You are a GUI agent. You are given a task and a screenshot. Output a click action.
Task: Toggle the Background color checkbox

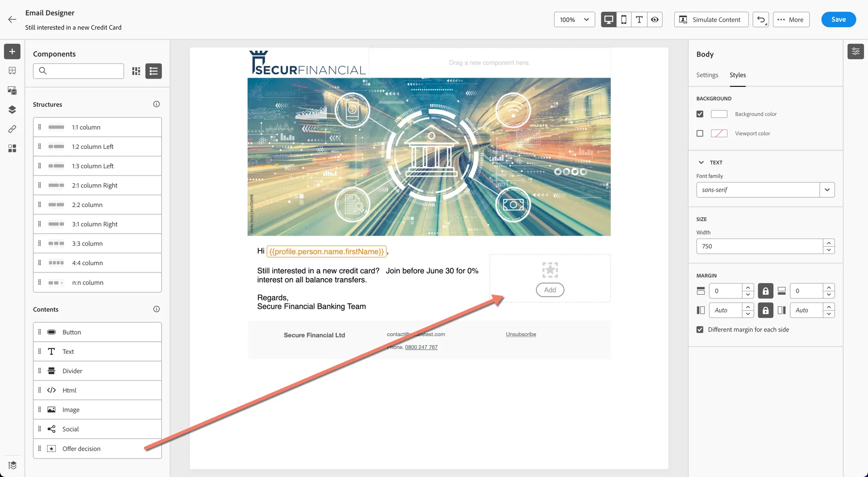(x=700, y=114)
